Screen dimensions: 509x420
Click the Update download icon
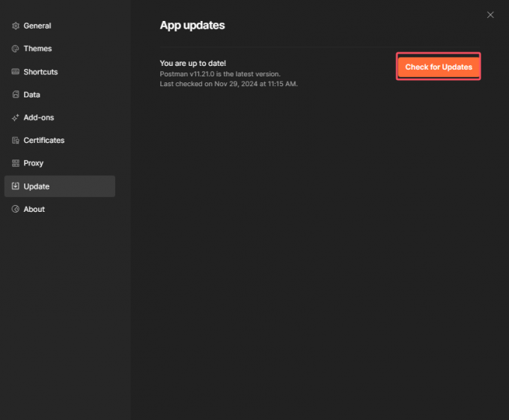(x=15, y=186)
